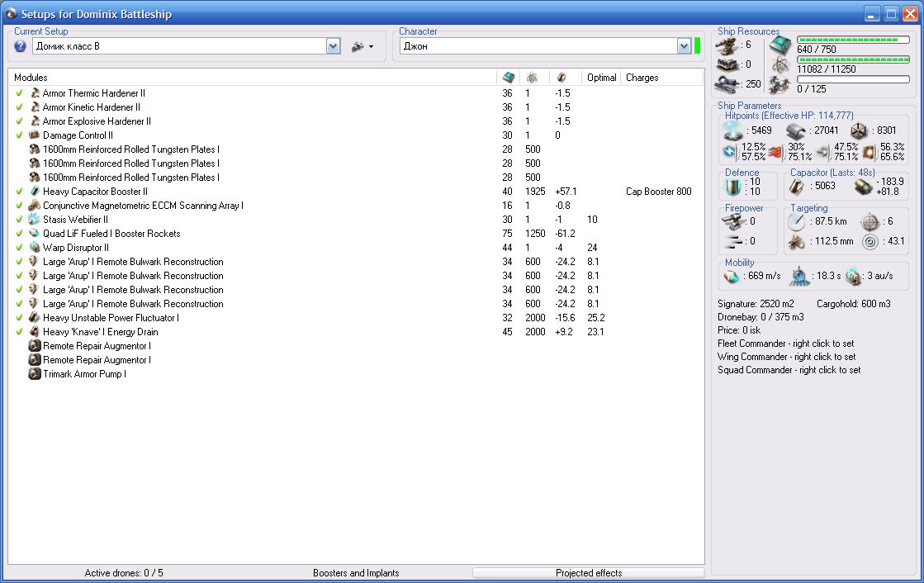This screenshot has width=924, height=583.
Task: Click the launcher hardpoints icon in Ship Resources
Action: 727,64
